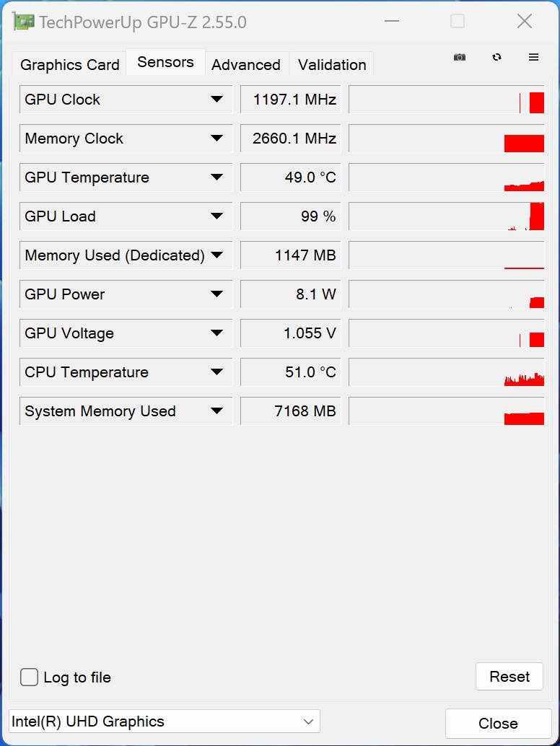Open the System Memory Used dropdown

pos(216,411)
